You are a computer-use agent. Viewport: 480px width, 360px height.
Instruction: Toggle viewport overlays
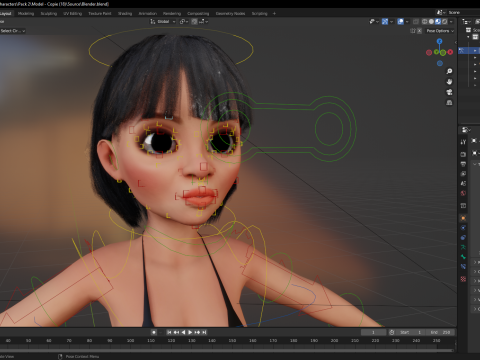click(401, 21)
